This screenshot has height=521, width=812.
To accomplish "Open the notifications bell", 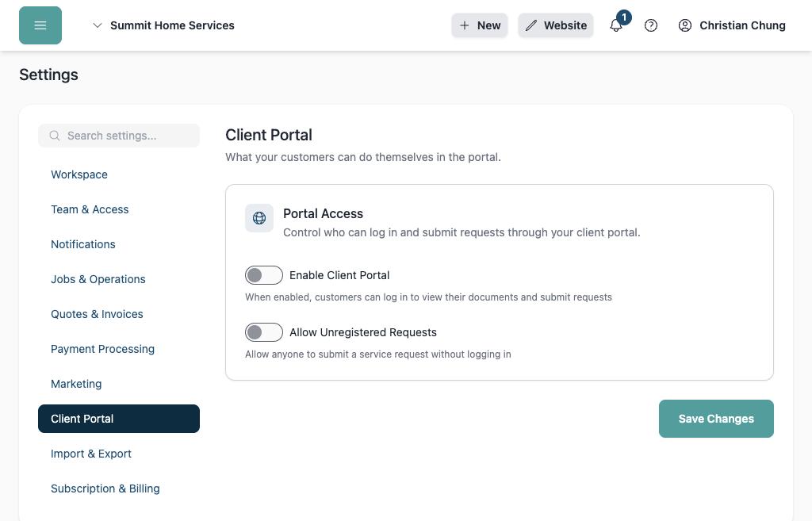I will (x=615, y=25).
